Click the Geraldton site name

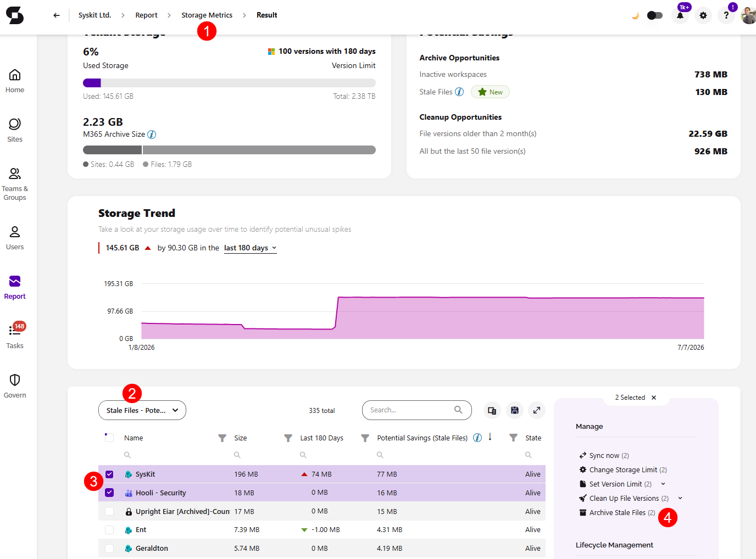pos(152,549)
